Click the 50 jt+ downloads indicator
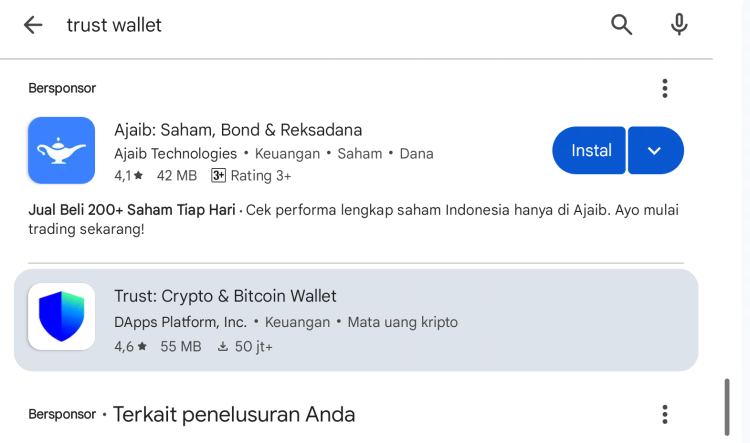 point(245,346)
